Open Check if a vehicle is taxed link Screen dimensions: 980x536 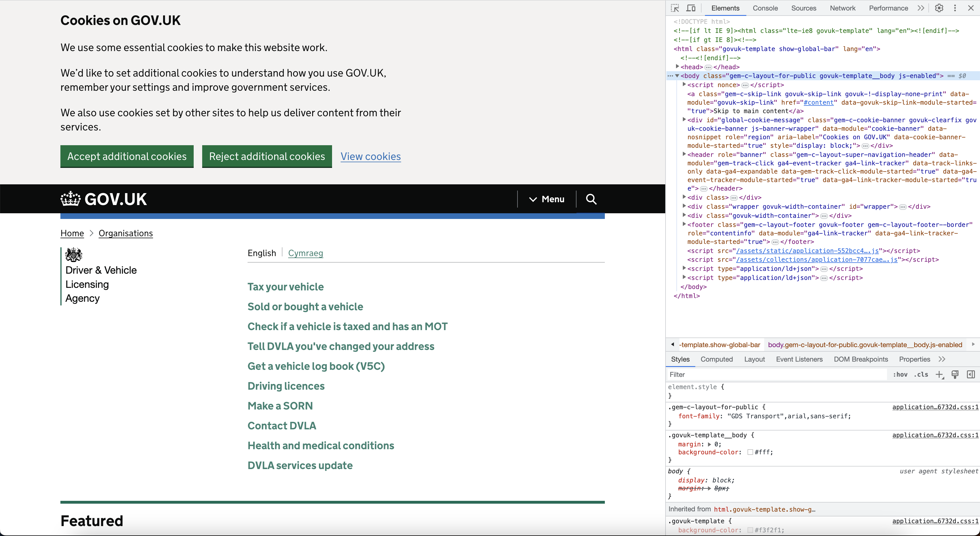pos(347,326)
